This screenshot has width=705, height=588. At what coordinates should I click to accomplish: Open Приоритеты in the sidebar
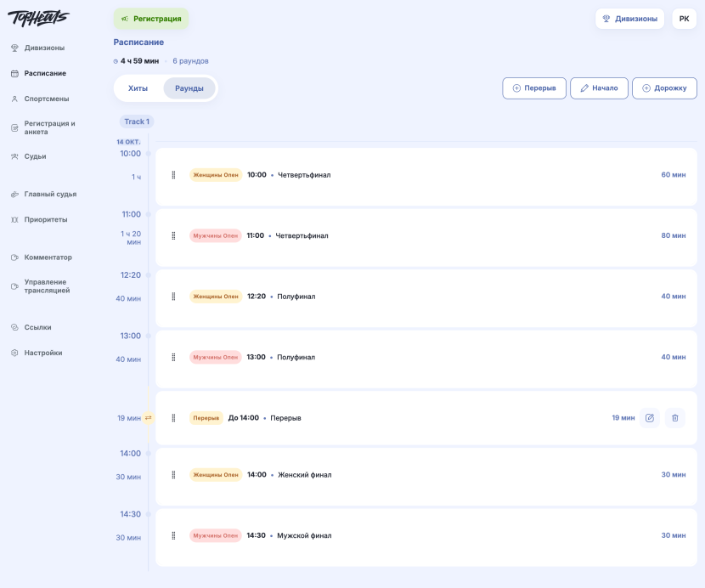coord(46,219)
